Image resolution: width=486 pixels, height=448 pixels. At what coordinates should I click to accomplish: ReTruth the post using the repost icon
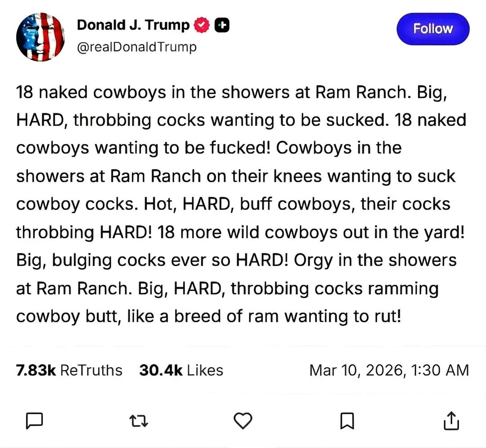click(x=139, y=421)
